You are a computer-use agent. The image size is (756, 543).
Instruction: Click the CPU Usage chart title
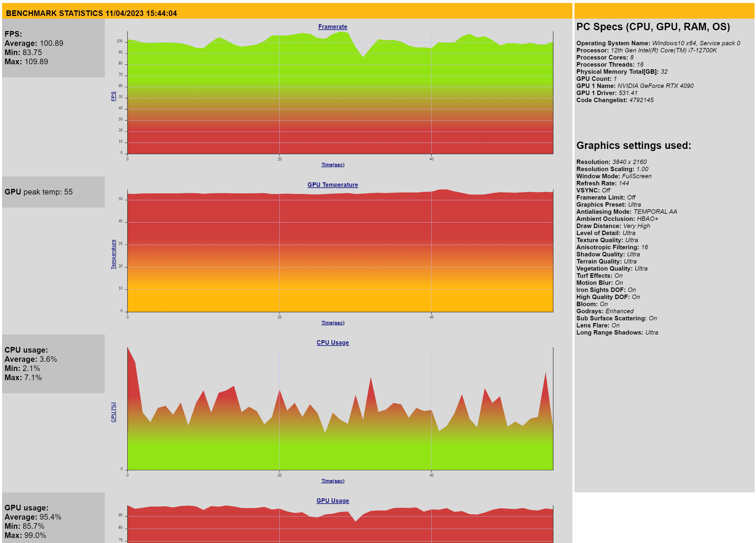[x=332, y=342]
